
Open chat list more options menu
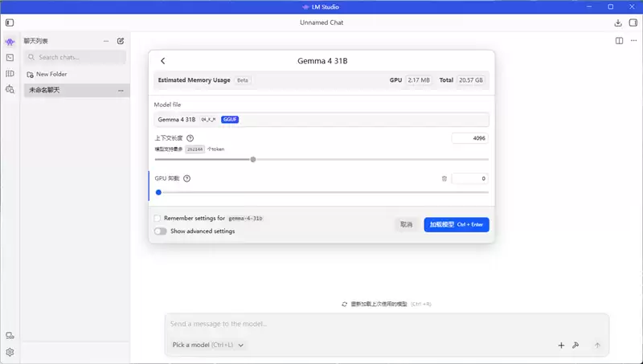106,41
